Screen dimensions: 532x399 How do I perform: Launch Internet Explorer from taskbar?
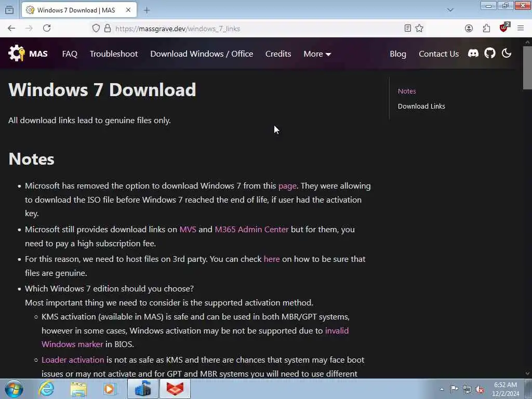pyautogui.click(x=46, y=389)
